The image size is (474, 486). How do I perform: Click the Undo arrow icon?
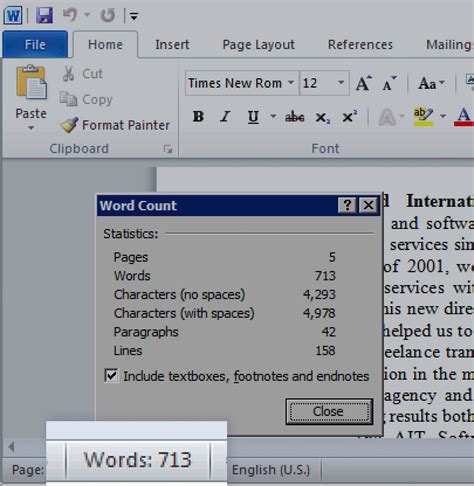tap(70, 15)
